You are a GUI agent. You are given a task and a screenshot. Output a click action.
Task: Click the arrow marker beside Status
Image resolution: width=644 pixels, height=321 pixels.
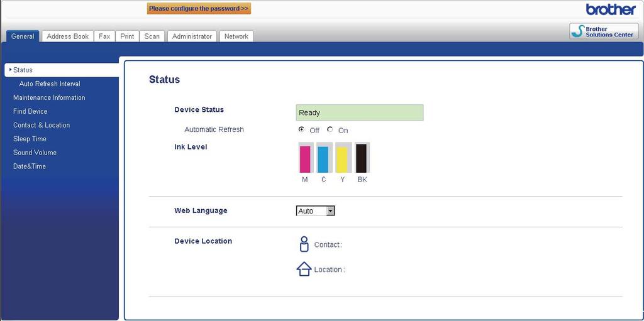pos(10,70)
